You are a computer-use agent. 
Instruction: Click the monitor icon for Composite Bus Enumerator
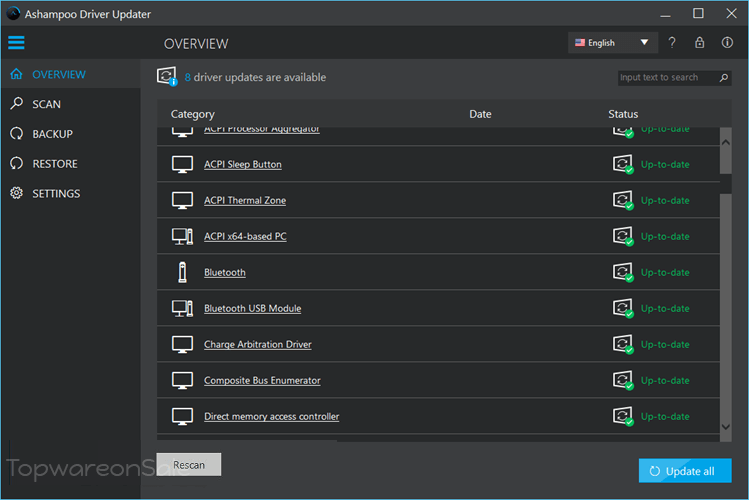tap(182, 381)
